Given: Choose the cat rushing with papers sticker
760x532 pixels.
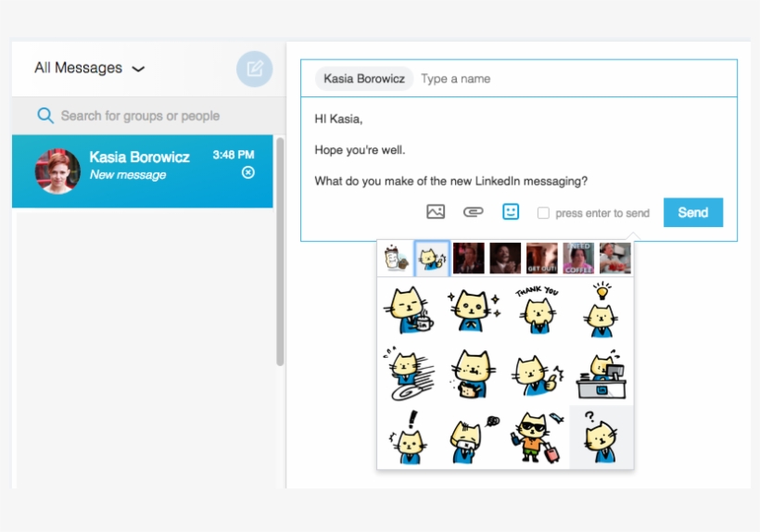Looking at the screenshot, I should [x=409, y=374].
